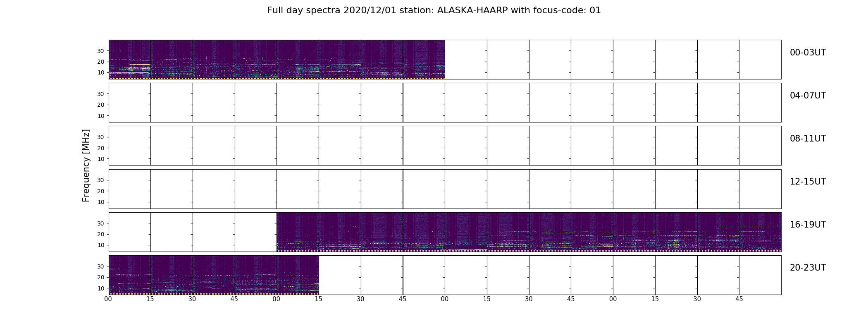Select the 30 MHz tick in the 16-19UT row
This screenshot has height=331, width=868.
click(x=101, y=223)
